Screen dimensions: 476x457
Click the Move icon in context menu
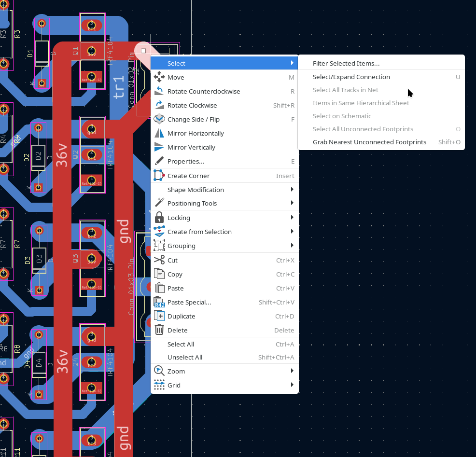[159, 77]
